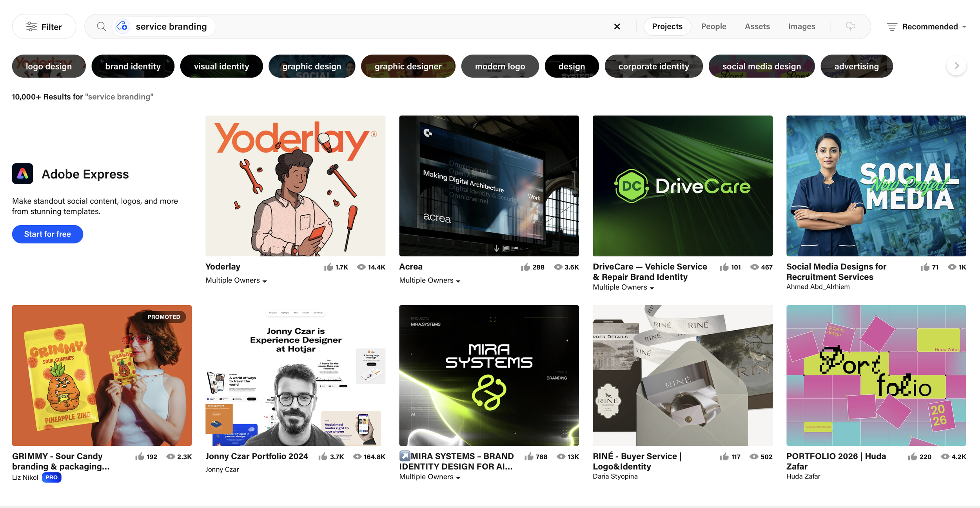Select the graphic designer tag
The width and height of the screenshot is (980, 508).
click(408, 66)
